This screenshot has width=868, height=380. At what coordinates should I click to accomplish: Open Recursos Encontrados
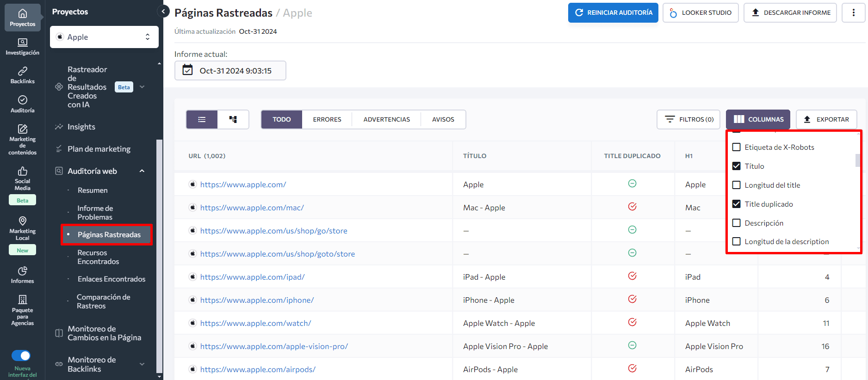[98, 257]
